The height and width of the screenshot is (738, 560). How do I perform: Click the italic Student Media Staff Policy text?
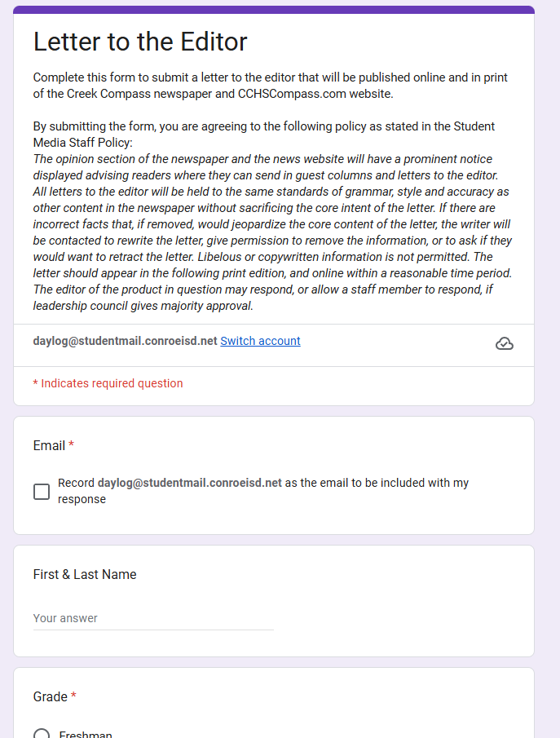273,232
